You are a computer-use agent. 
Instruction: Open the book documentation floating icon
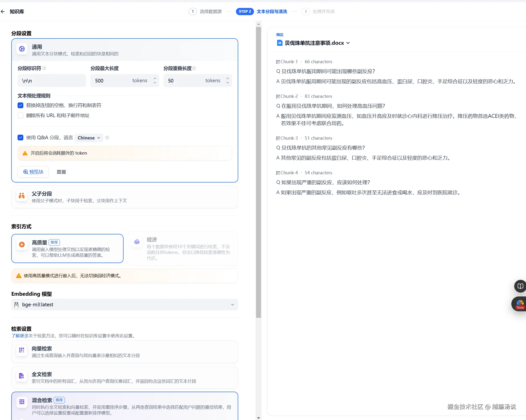click(520, 286)
